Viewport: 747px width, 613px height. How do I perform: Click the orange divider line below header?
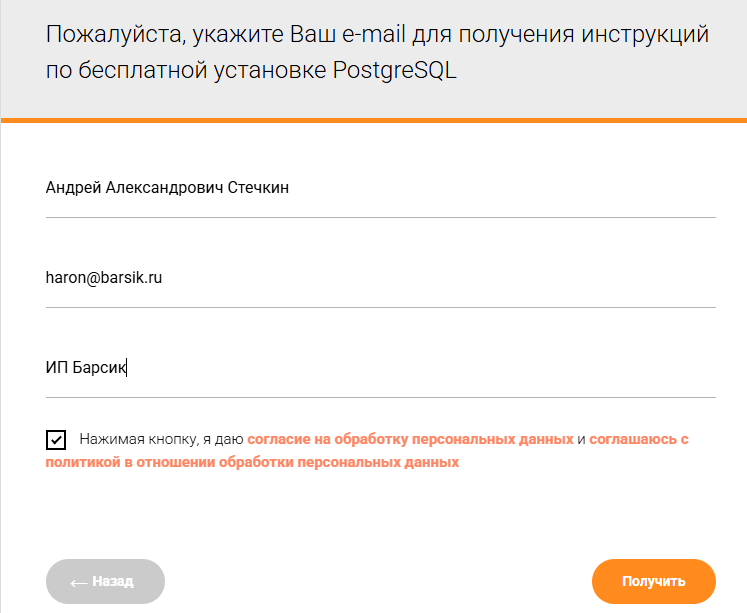[373, 120]
